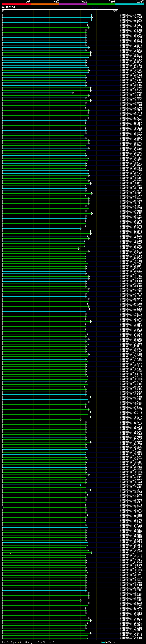Open hit UniRef100_P34923
The height and width of the screenshot is (644, 146).
(131, 22)
